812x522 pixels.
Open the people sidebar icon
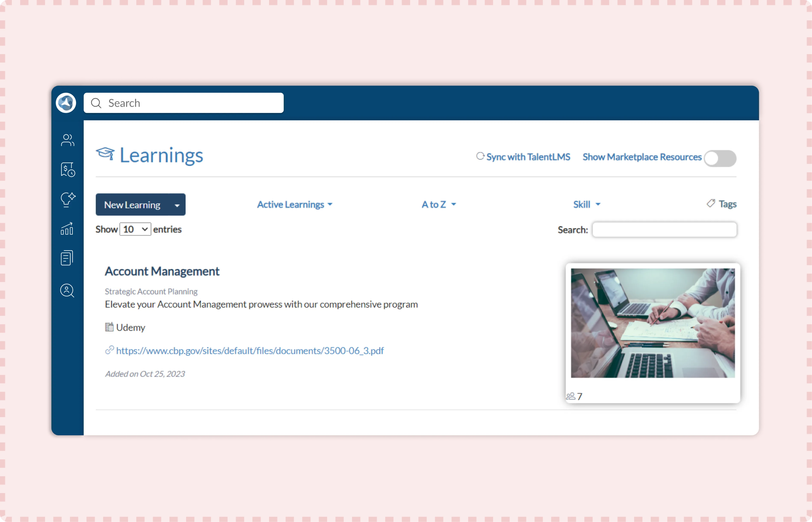67,140
